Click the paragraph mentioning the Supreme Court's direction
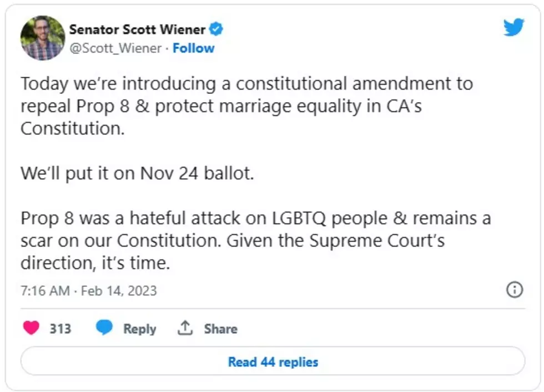Image resolution: width=544 pixels, height=392 pixels. [256, 240]
